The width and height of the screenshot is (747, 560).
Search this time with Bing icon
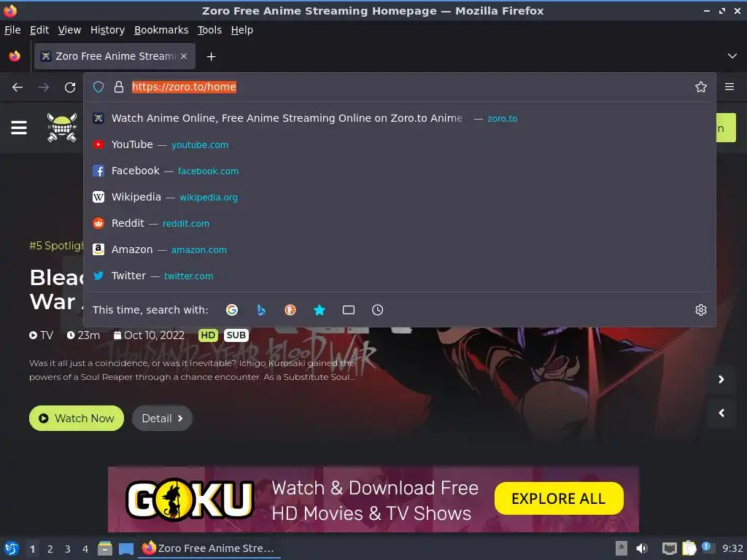tap(261, 310)
